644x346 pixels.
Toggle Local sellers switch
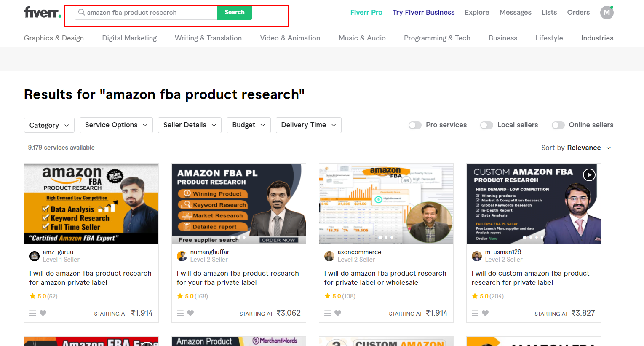[x=486, y=125]
